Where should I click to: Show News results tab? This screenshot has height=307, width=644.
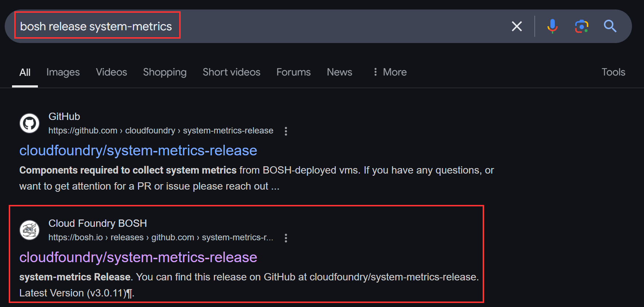[339, 72]
